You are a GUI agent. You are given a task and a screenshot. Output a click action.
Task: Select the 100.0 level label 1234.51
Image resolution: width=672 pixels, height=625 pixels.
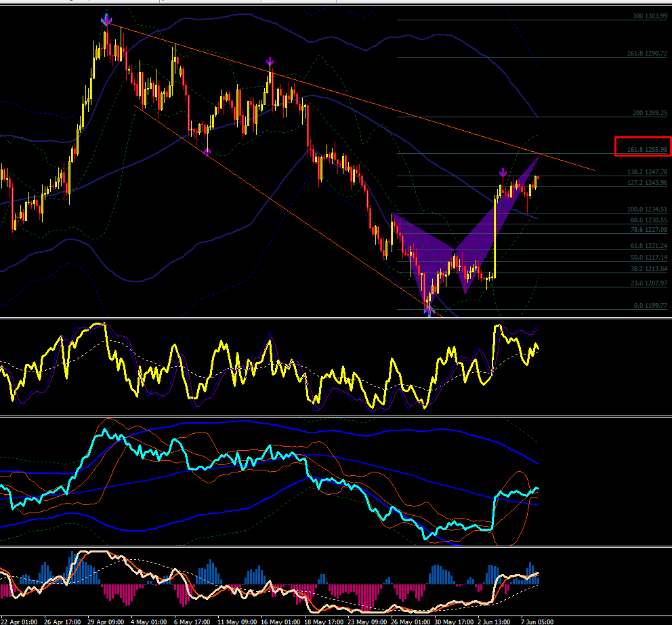click(x=647, y=209)
